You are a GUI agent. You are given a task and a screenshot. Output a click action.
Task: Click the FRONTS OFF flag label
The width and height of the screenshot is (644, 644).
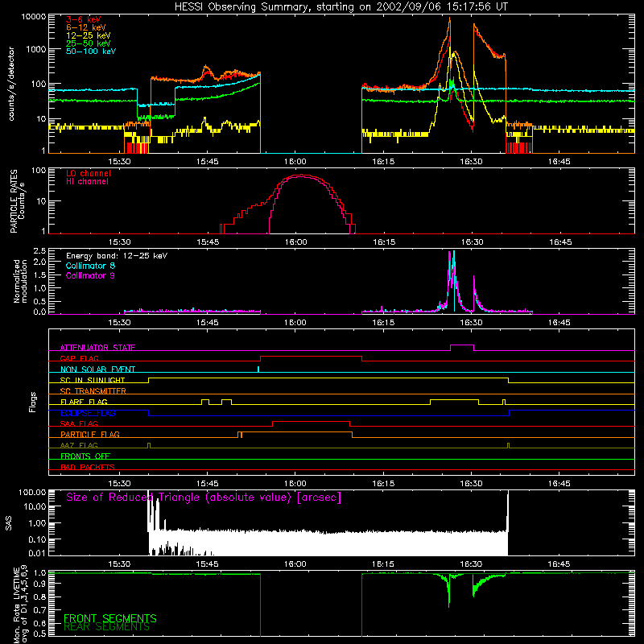pos(85,456)
